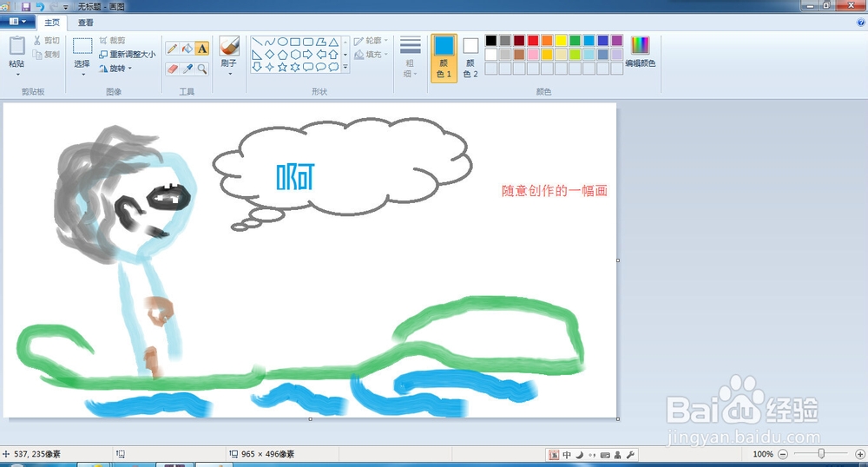The height and width of the screenshot is (467, 868).
Task: Select the Pencil tool
Action: point(172,49)
